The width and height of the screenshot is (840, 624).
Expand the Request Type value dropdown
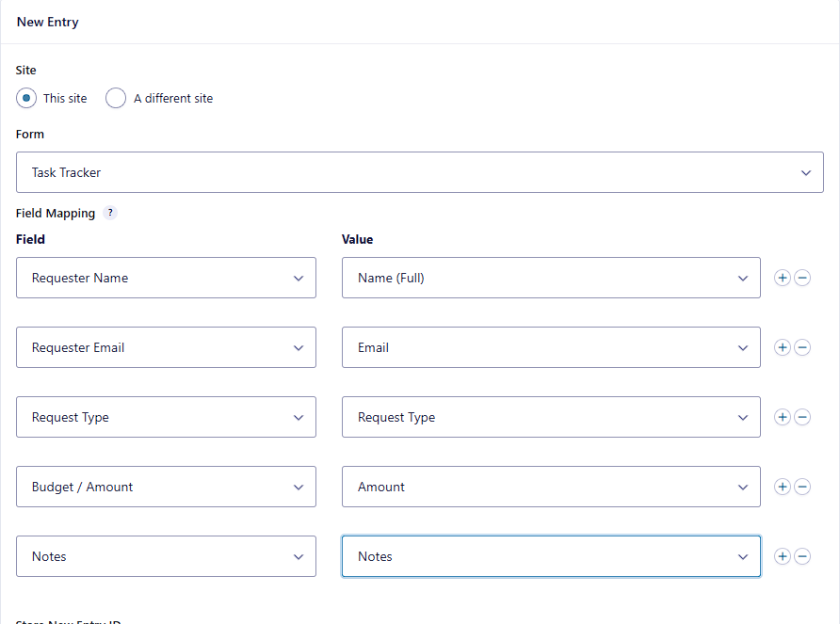click(x=551, y=417)
